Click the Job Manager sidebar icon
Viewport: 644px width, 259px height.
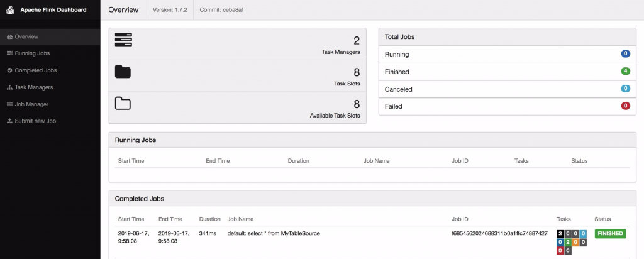tap(10, 104)
